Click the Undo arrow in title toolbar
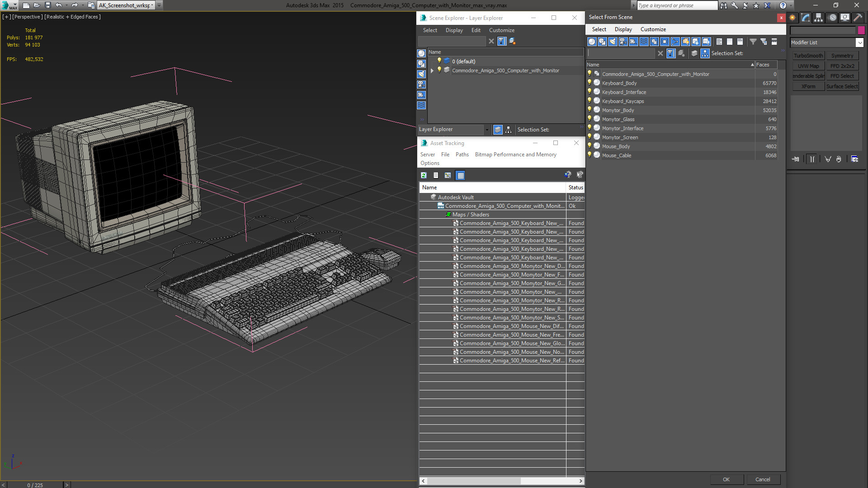Image resolution: width=868 pixels, height=488 pixels. [59, 5]
